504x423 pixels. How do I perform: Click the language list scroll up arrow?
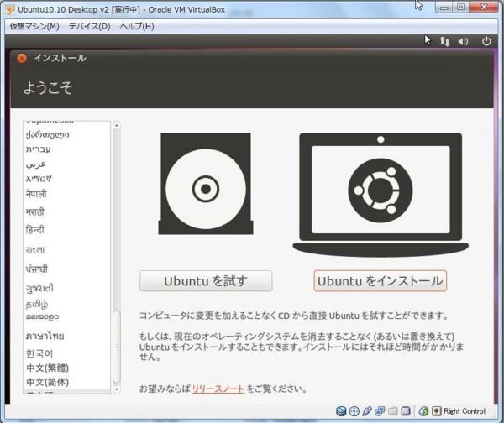pos(117,125)
